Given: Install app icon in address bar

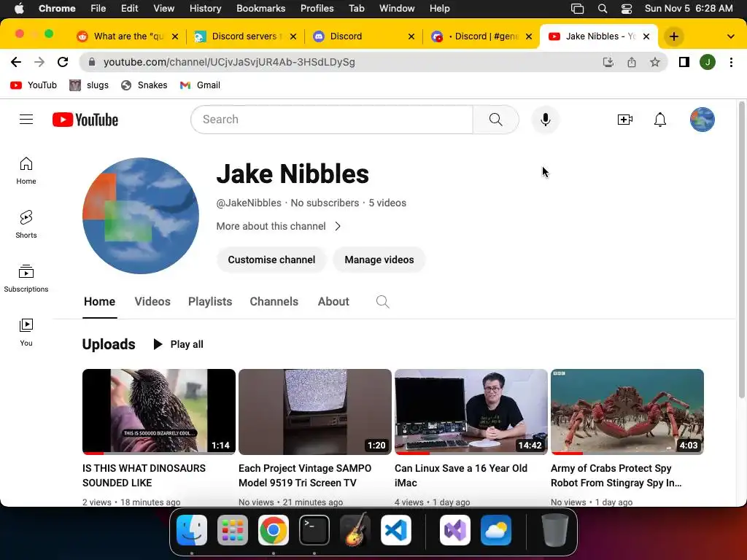Looking at the screenshot, I should pyautogui.click(x=608, y=62).
